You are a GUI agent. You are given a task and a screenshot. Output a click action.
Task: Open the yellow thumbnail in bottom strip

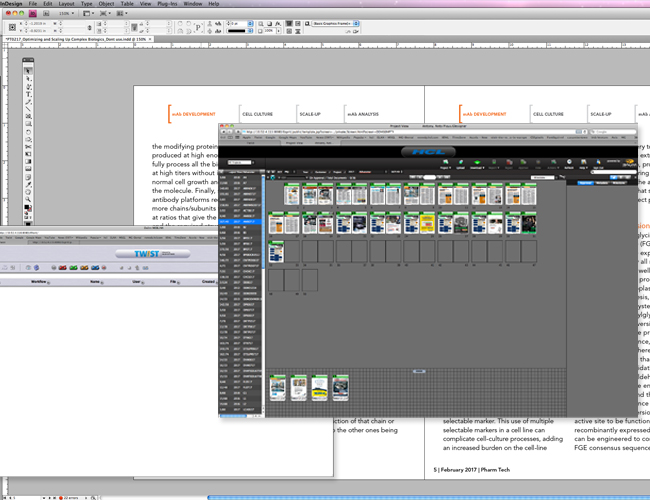pos(319,388)
